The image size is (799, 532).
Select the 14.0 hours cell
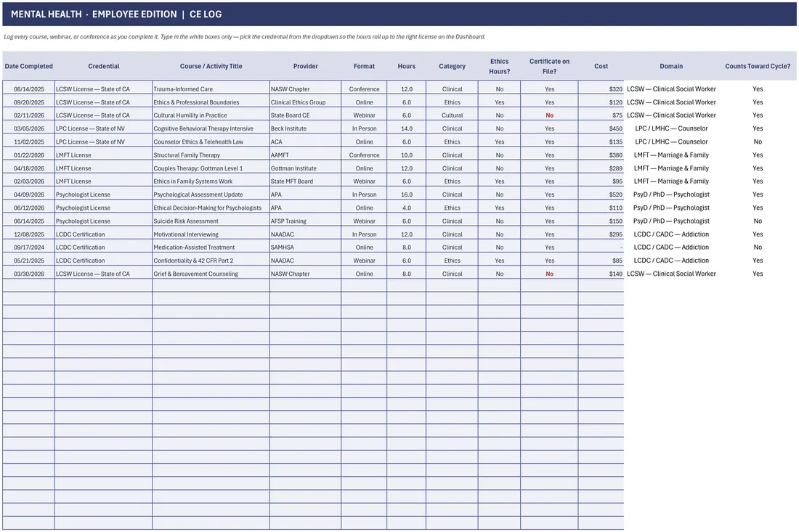(407, 128)
